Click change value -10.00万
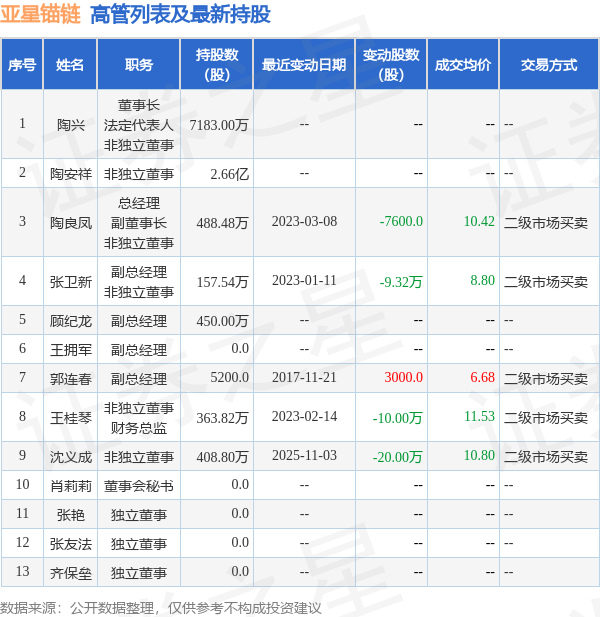Screen dimensions: 600x617 click(x=397, y=418)
